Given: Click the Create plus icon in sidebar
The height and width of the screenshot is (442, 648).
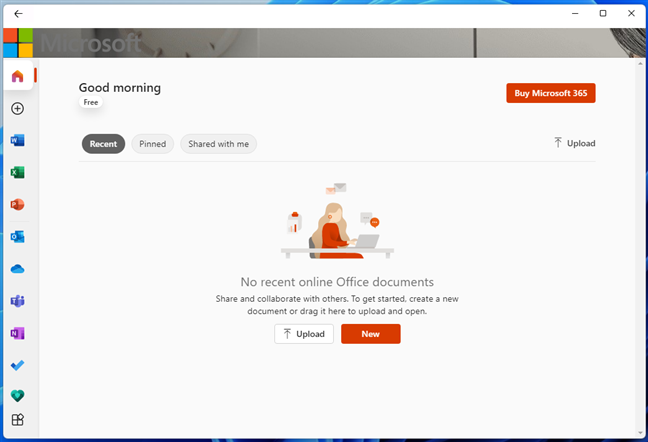Looking at the screenshot, I should click(17, 109).
